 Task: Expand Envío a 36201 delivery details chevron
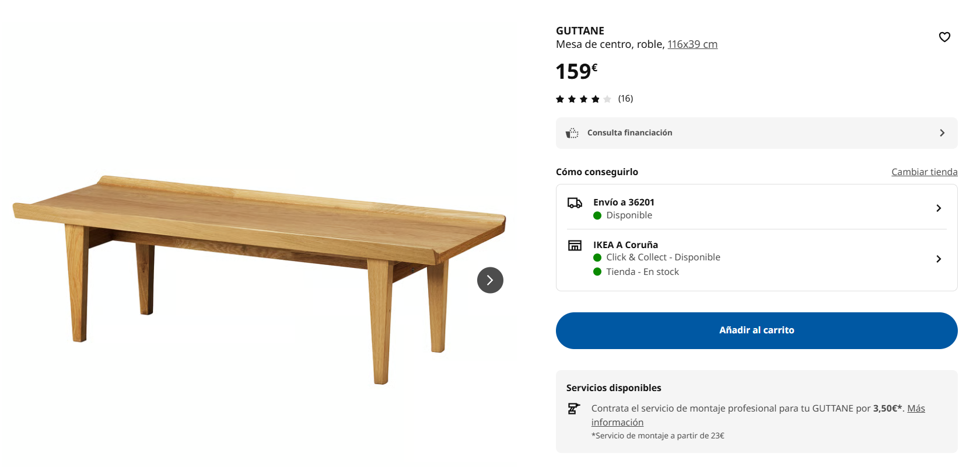click(x=939, y=208)
